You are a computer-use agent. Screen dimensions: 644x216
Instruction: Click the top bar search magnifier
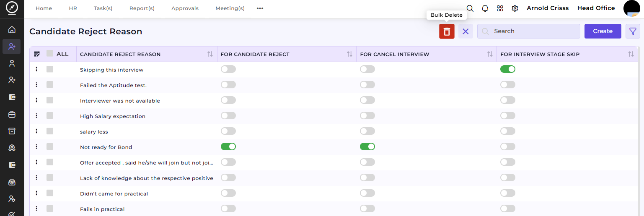point(470,8)
